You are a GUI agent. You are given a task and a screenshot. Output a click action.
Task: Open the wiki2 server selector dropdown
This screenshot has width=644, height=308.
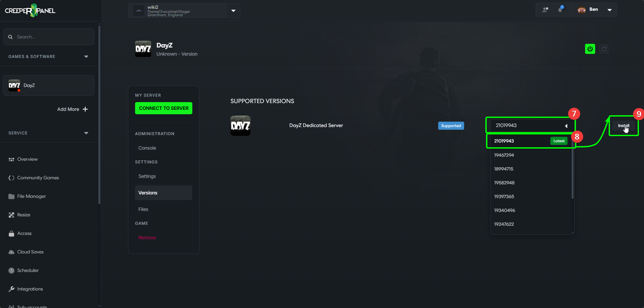(233, 11)
